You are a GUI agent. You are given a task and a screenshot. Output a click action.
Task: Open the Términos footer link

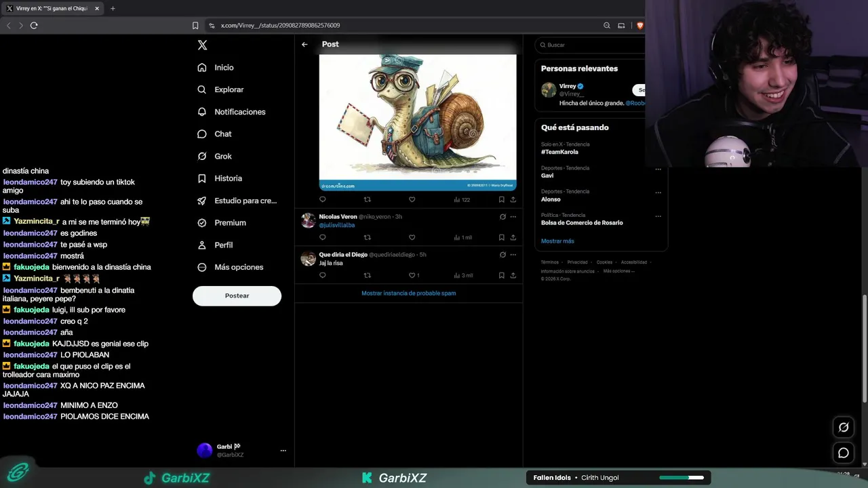point(551,262)
